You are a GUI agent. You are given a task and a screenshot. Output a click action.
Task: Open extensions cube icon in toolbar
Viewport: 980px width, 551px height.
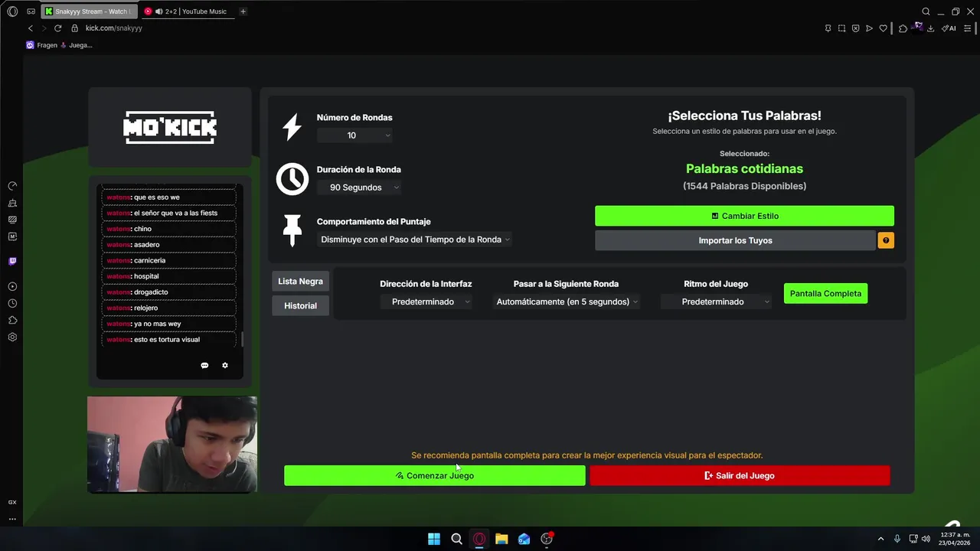(x=903, y=28)
